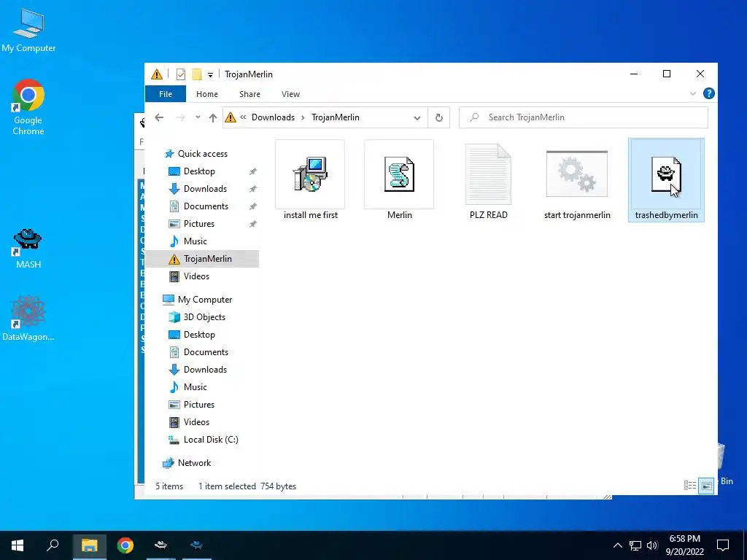Image resolution: width=747 pixels, height=560 pixels.
Task: Open Desktop under My Computer
Action: click(199, 334)
